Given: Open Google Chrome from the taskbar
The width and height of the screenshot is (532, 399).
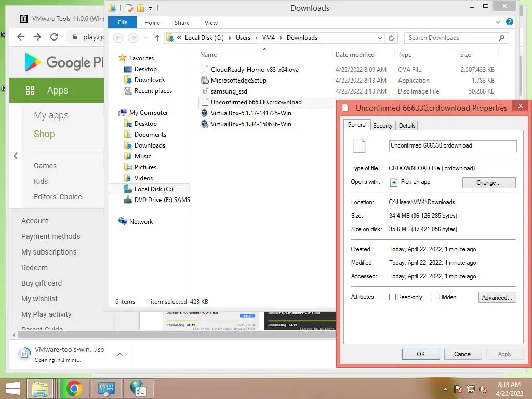Looking at the screenshot, I should pos(74,389).
